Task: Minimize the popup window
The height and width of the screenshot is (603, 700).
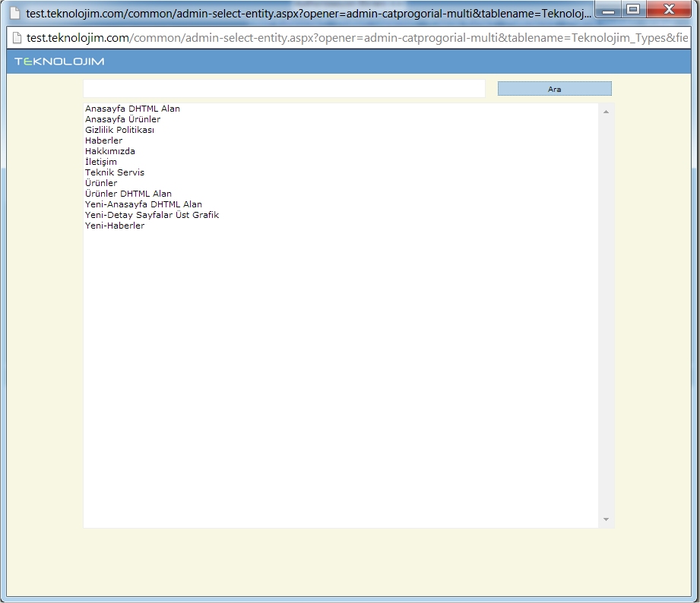Action: coord(607,10)
